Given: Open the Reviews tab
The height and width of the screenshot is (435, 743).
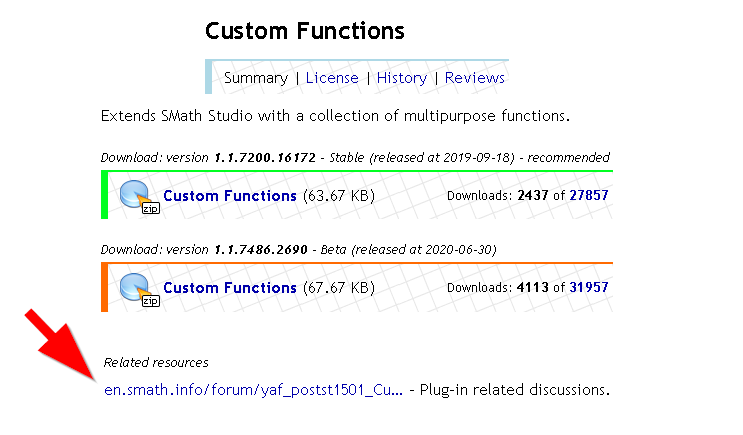Looking at the screenshot, I should pyautogui.click(x=474, y=78).
